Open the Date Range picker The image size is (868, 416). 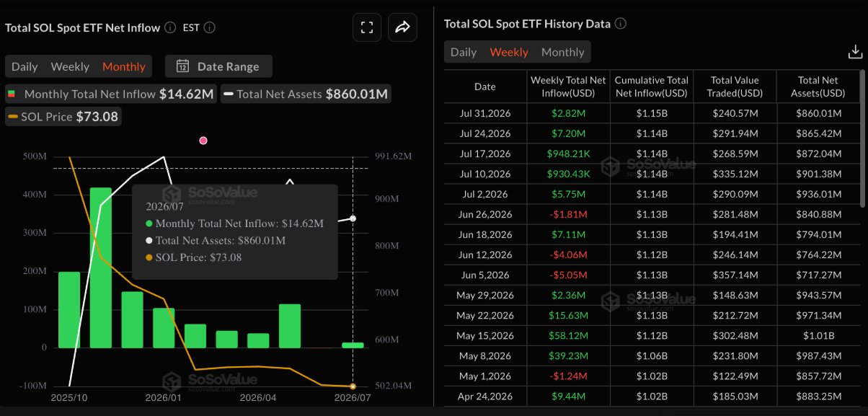click(x=218, y=66)
